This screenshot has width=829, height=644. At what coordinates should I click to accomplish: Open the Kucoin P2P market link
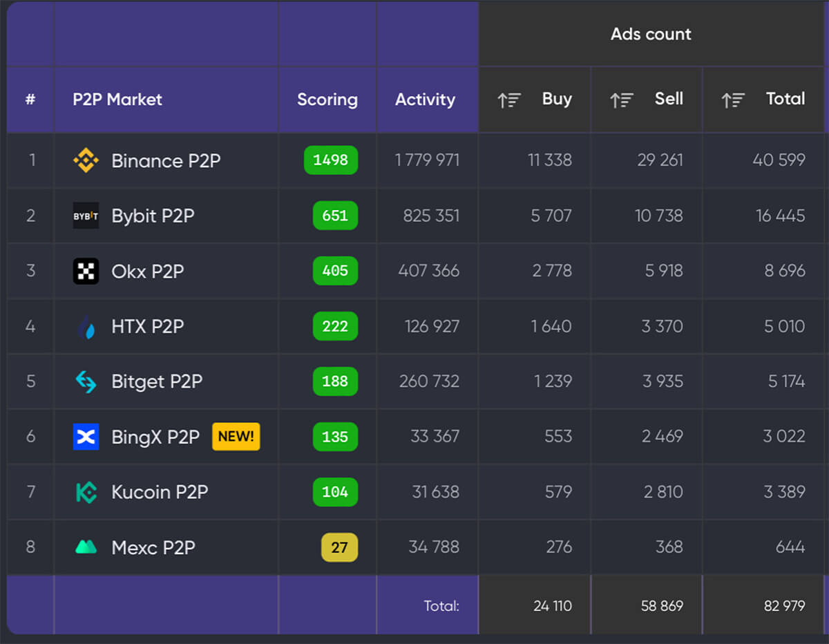pyautogui.click(x=160, y=492)
